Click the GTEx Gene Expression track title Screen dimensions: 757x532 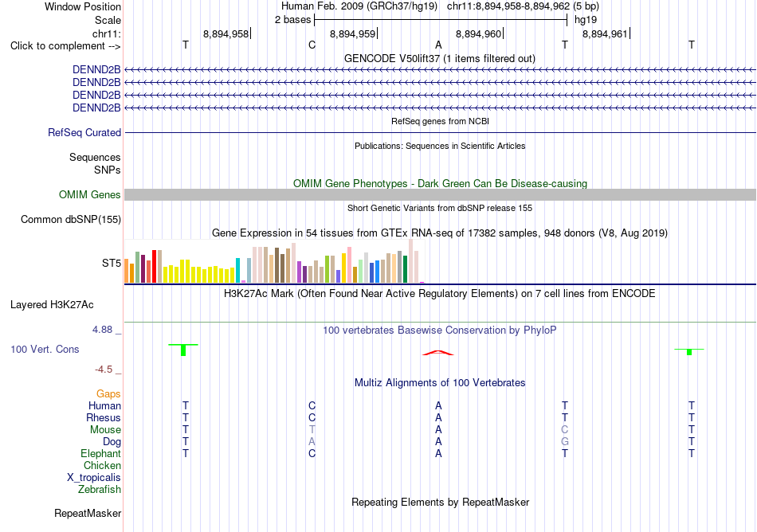coord(440,233)
